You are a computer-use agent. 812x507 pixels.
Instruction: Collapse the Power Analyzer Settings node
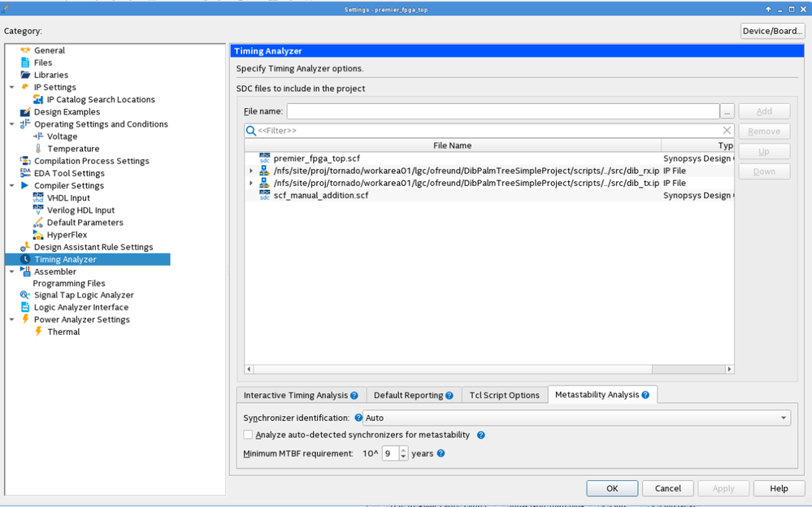pyautogui.click(x=12, y=319)
